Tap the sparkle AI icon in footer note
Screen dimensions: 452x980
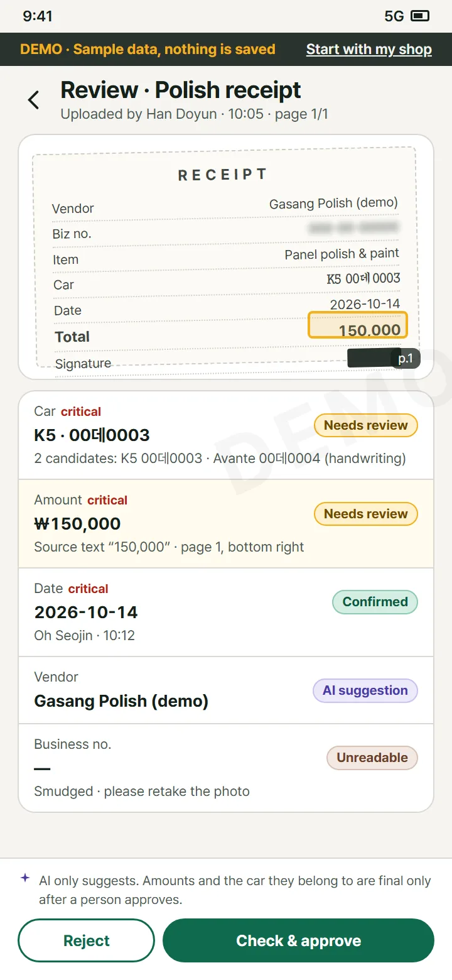tap(25, 878)
